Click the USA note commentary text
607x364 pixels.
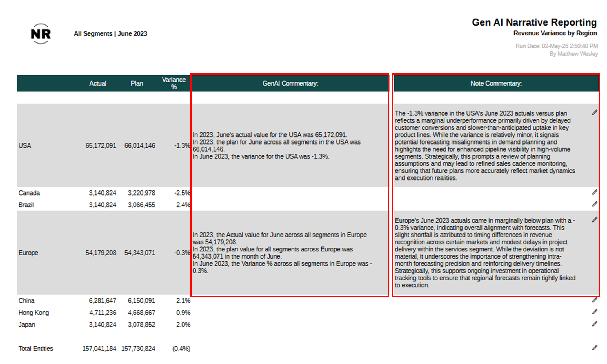coord(484,145)
